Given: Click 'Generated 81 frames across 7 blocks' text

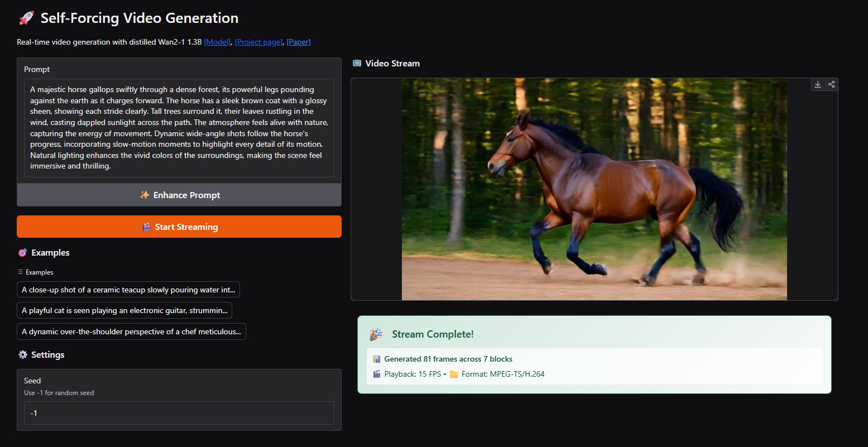Looking at the screenshot, I should tap(448, 359).
